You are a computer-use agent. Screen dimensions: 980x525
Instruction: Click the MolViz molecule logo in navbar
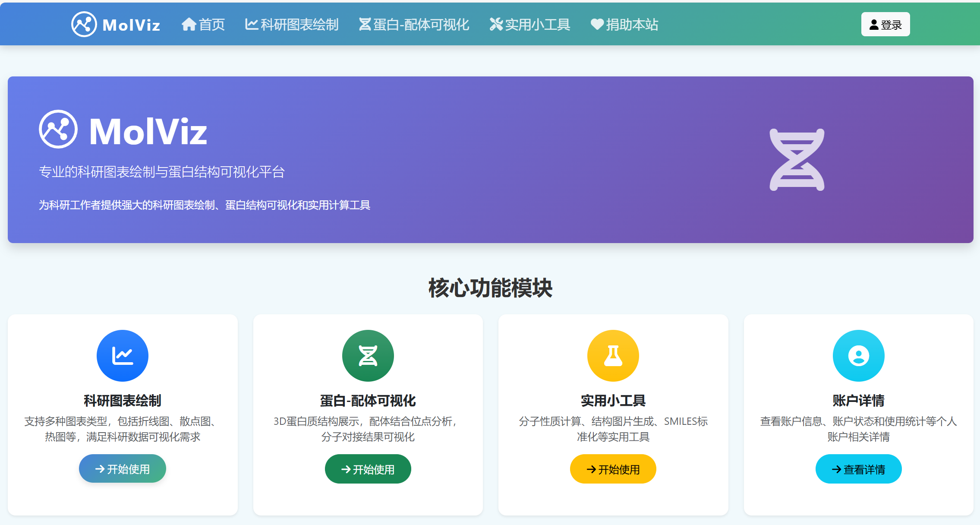click(x=84, y=24)
